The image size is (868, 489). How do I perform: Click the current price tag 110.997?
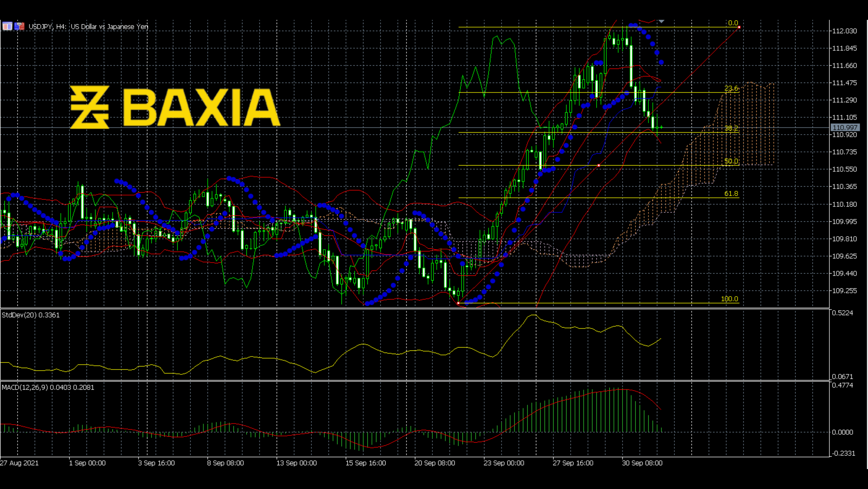[845, 127]
